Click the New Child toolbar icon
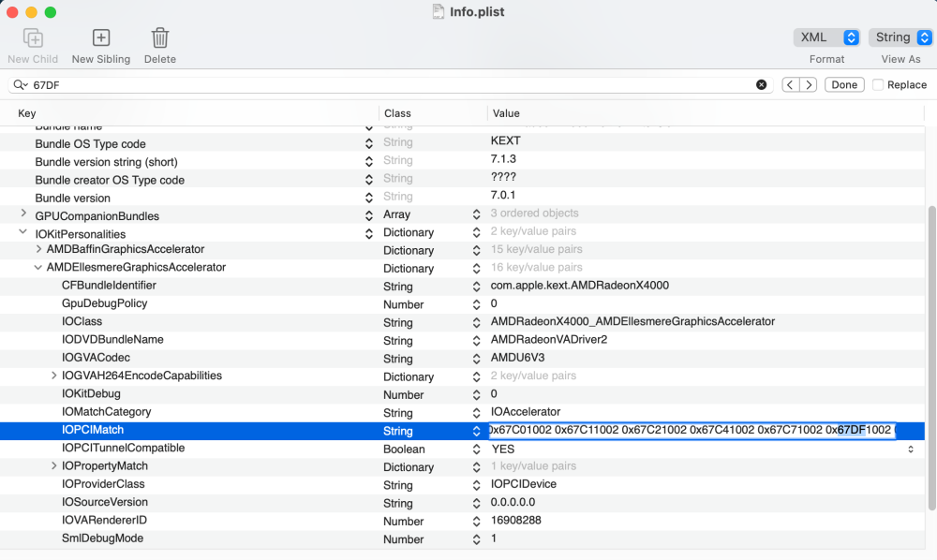This screenshot has width=937, height=560. (x=33, y=38)
